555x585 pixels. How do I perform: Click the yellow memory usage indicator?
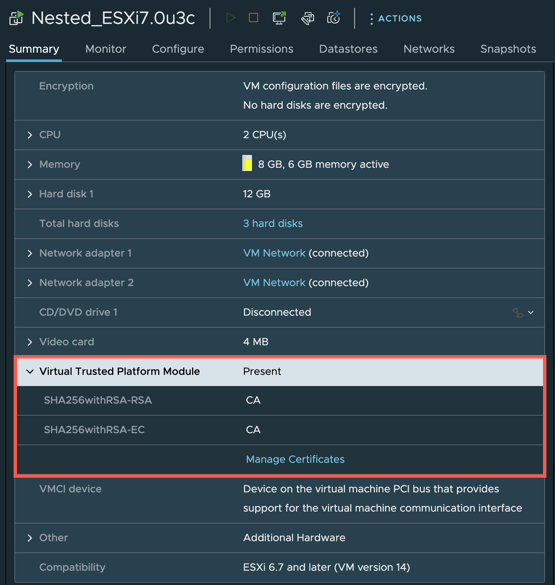coord(247,163)
